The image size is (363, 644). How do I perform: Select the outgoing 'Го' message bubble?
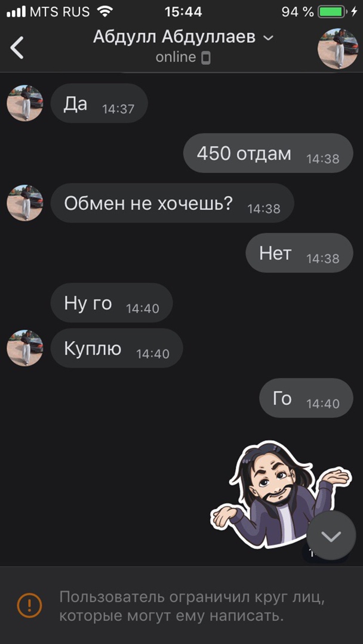306,398
